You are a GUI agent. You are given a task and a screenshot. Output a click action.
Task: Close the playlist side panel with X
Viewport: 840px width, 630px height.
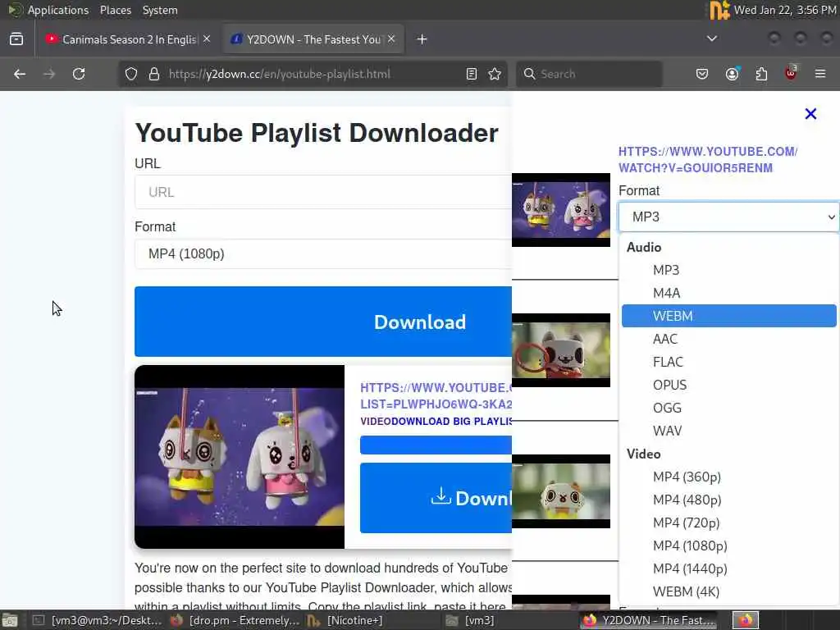click(810, 113)
